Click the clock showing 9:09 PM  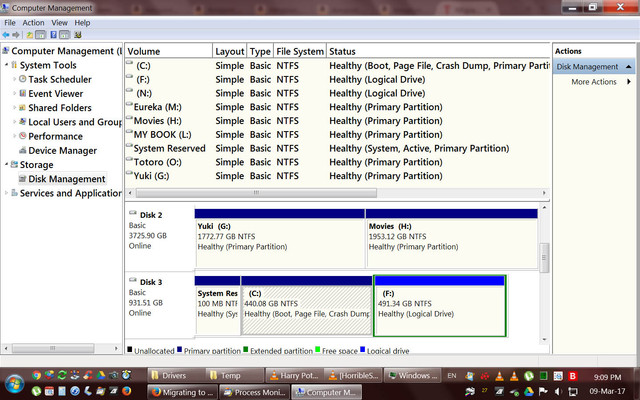click(607, 377)
